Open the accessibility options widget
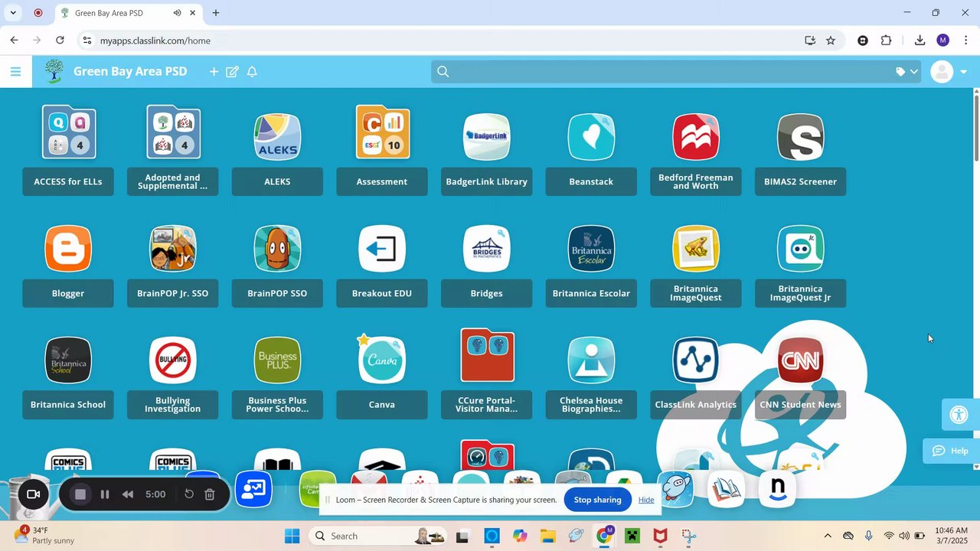Image resolution: width=980 pixels, height=551 pixels. point(959,415)
